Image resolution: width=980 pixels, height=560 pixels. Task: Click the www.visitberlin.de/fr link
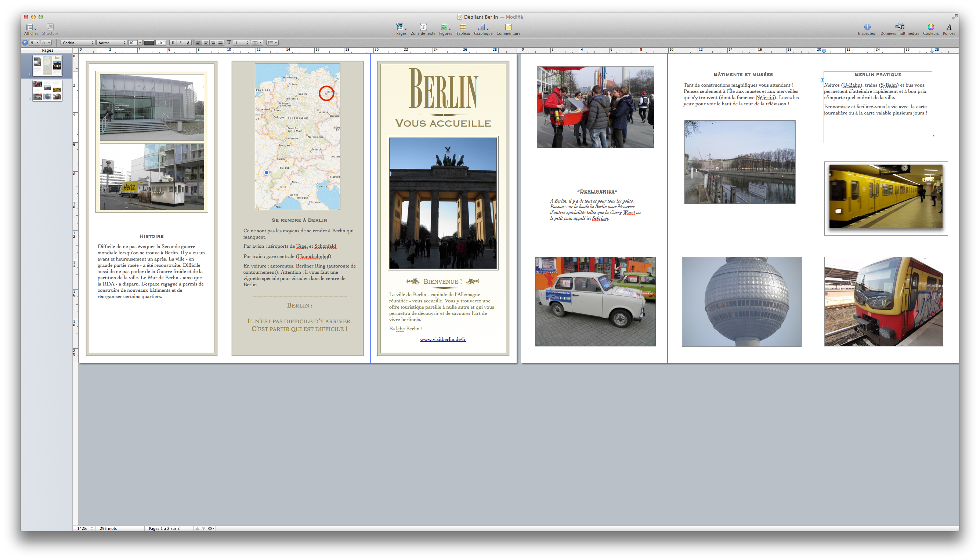[442, 339]
